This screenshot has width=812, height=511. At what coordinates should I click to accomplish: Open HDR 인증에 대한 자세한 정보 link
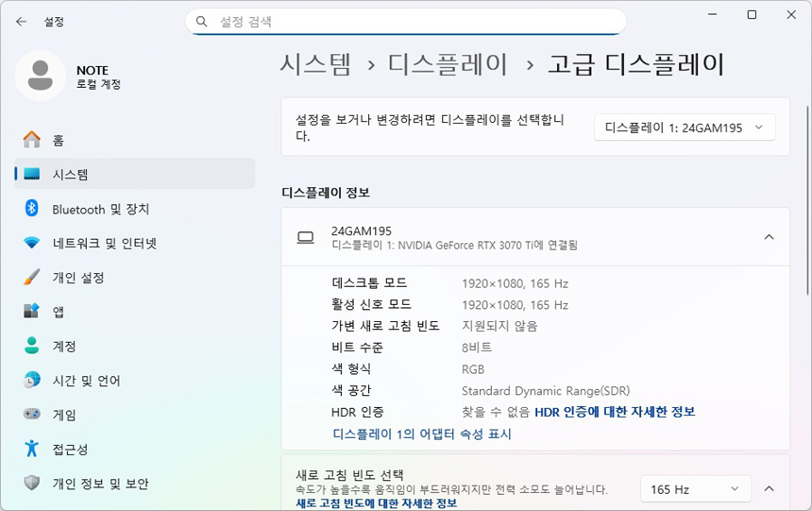tap(615, 412)
